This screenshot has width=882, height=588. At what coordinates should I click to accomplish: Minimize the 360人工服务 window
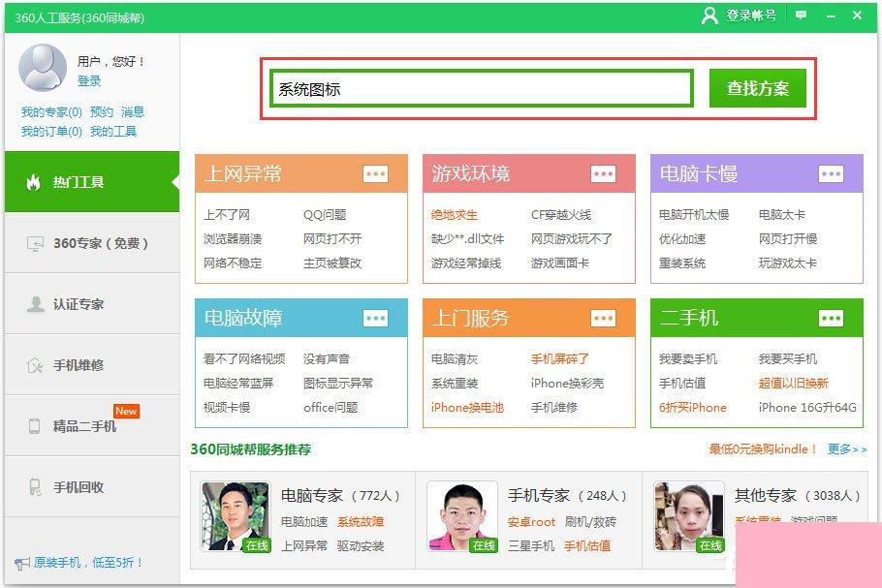point(831,16)
